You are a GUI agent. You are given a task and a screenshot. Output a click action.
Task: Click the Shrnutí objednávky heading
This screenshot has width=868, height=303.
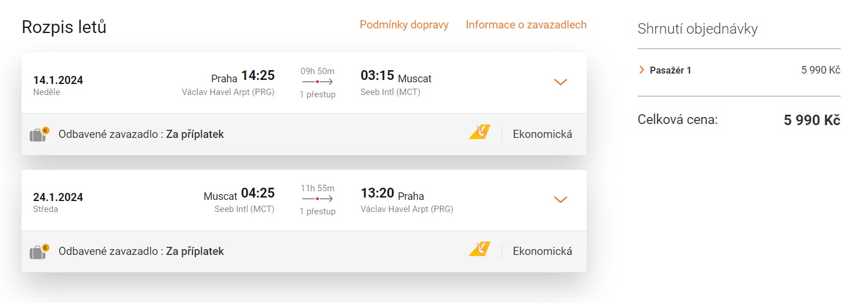point(698,29)
